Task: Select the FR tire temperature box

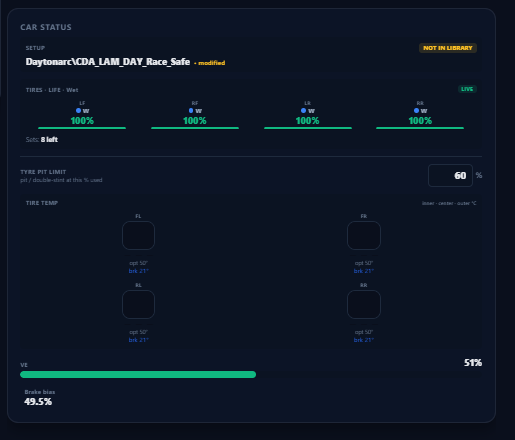Action: point(364,235)
